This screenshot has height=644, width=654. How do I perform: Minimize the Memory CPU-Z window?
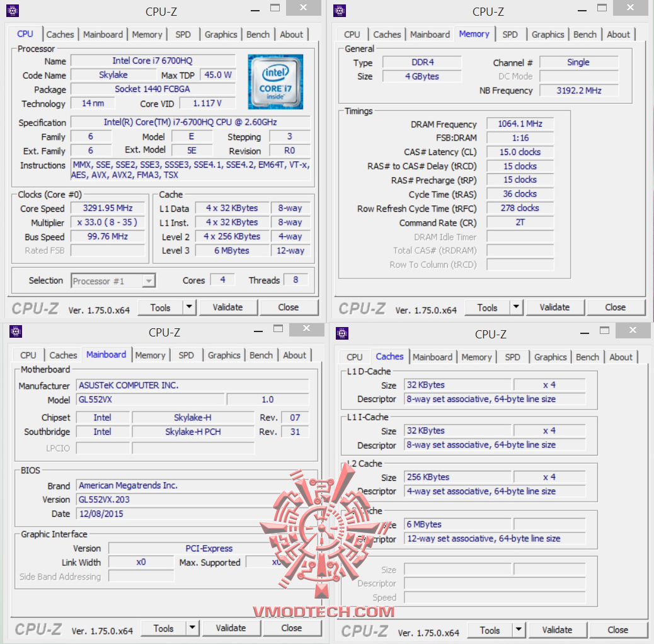(x=582, y=10)
